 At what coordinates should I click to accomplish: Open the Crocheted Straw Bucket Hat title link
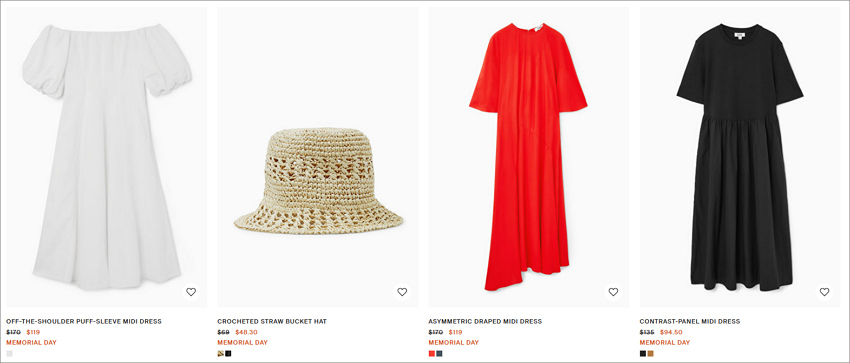point(272,321)
